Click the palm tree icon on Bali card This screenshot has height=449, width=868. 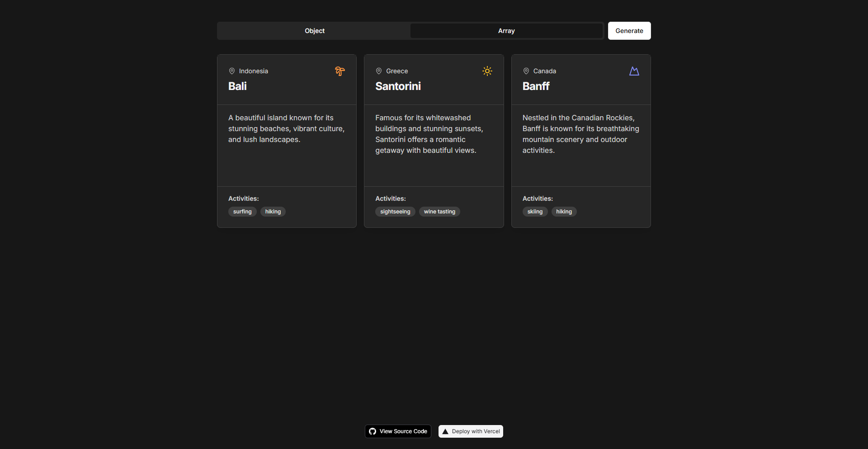click(x=340, y=71)
